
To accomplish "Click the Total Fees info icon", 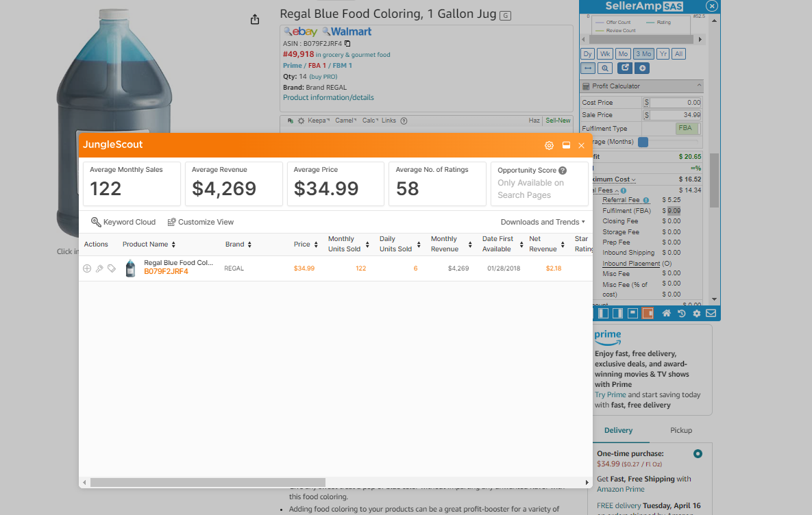I will [x=624, y=190].
